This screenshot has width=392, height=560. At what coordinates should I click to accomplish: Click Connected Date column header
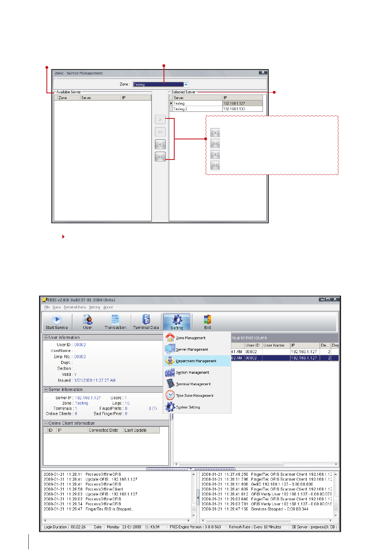(x=105, y=430)
